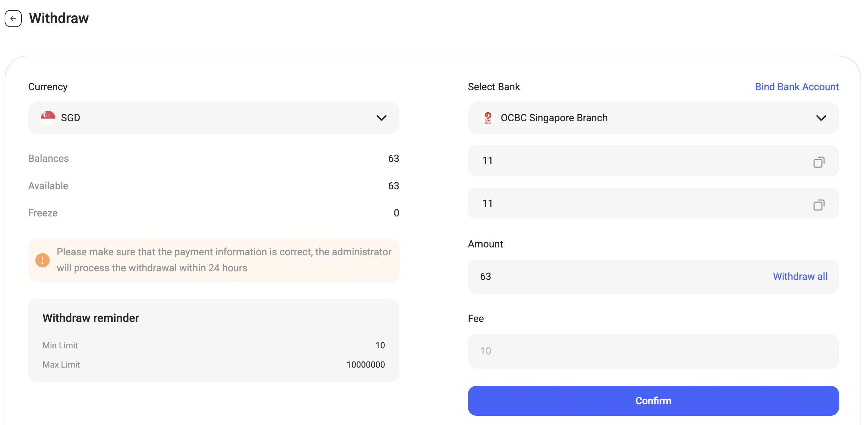Click the Available balance value 63

tap(393, 186)
